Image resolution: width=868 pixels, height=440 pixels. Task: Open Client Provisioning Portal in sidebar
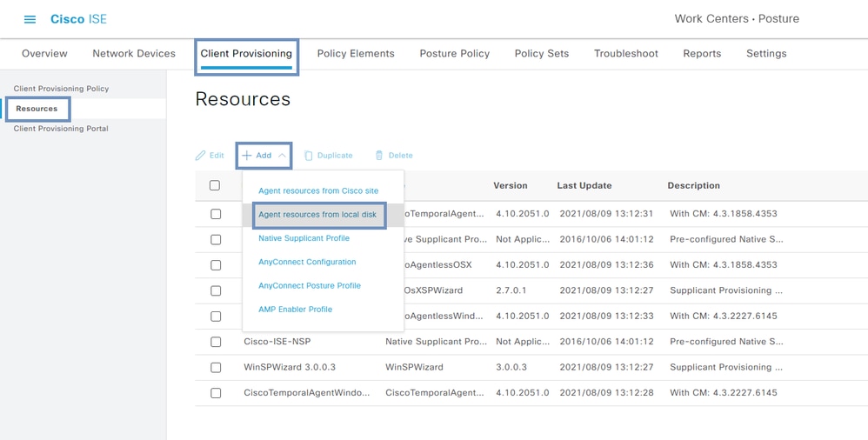tap(61, 129)
